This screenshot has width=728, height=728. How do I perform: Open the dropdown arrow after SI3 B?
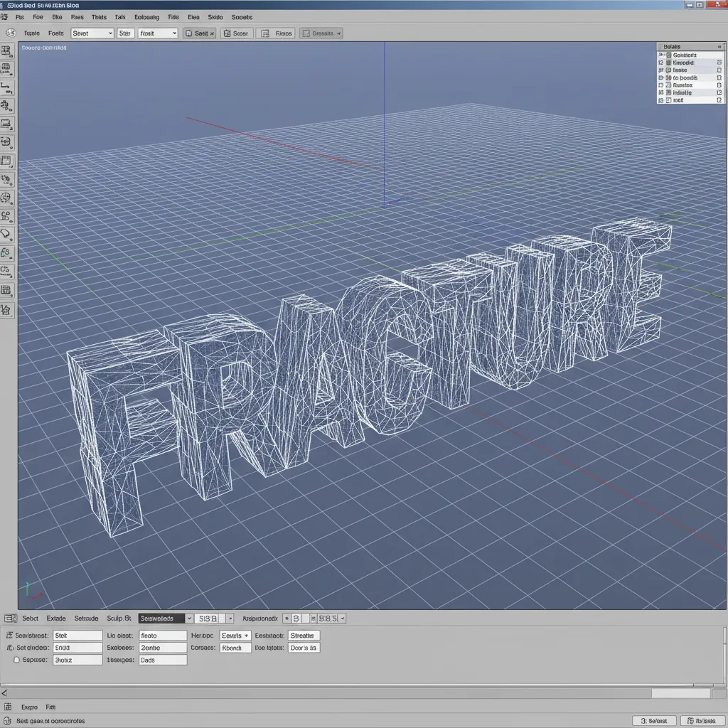(230, 619)
